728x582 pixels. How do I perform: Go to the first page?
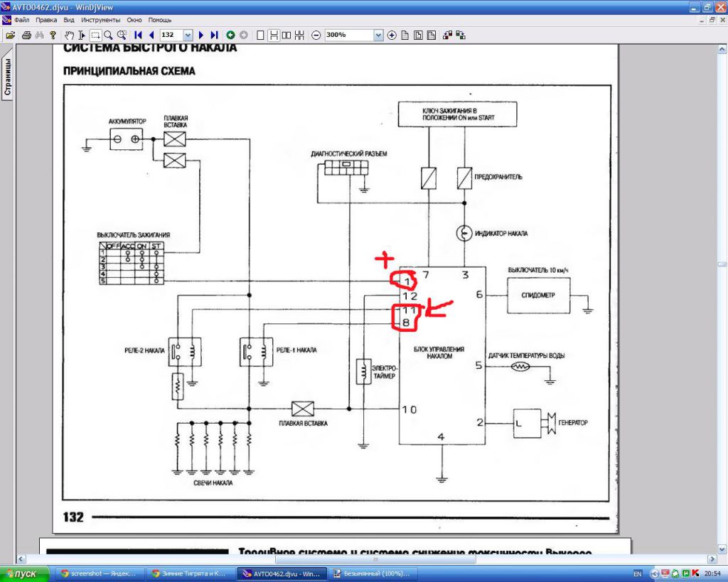[138, 35]
